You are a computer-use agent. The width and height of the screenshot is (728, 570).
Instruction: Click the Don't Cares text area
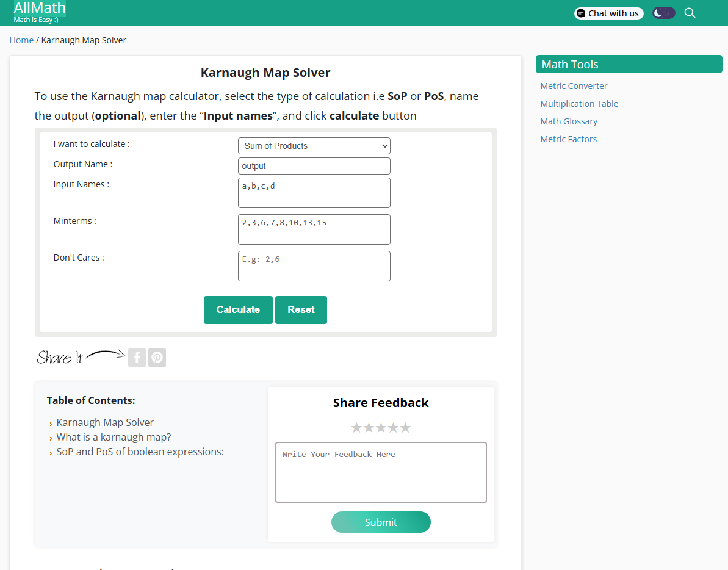pos(314,266)
